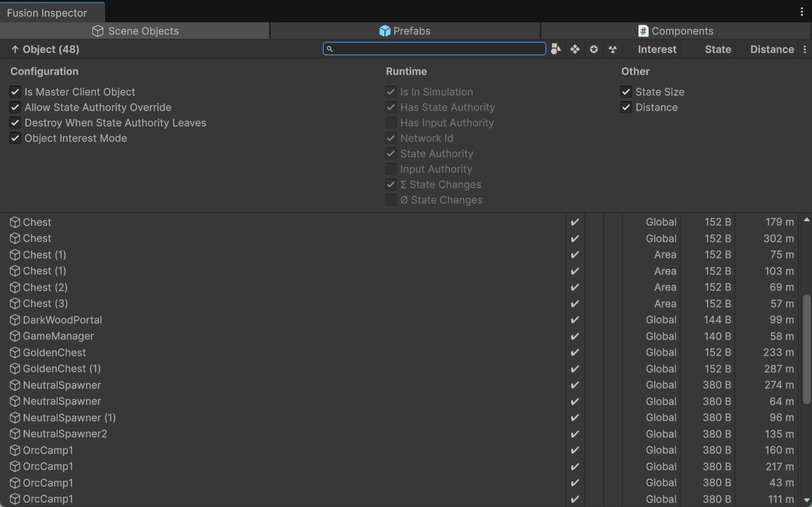This screenshot has height=507, width=812.
Task: Sort list by Distance column header
Action: pyautogui.click(x=771, y=50)
